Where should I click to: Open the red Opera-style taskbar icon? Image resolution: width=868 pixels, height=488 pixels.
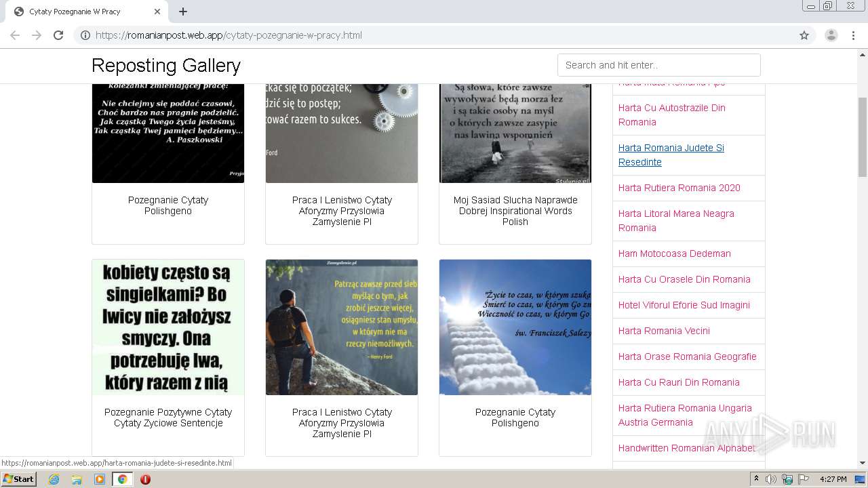click(145, 479)
